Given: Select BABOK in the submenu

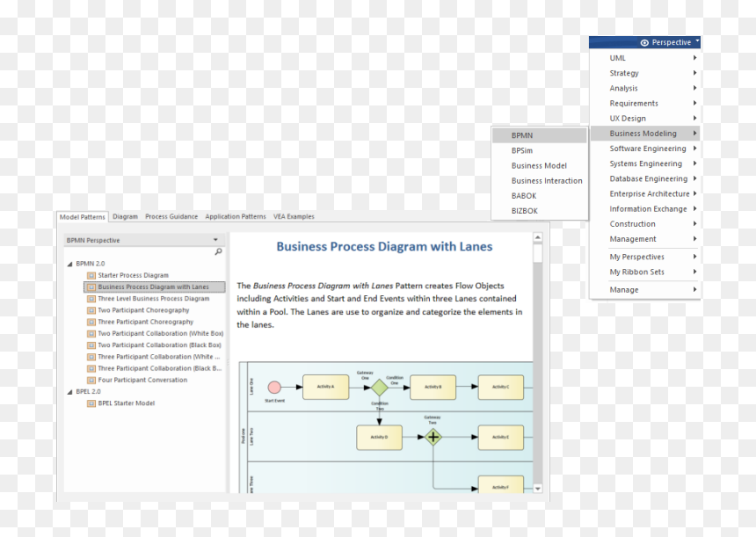Looking at the screenshot, I should coord(540,196).
